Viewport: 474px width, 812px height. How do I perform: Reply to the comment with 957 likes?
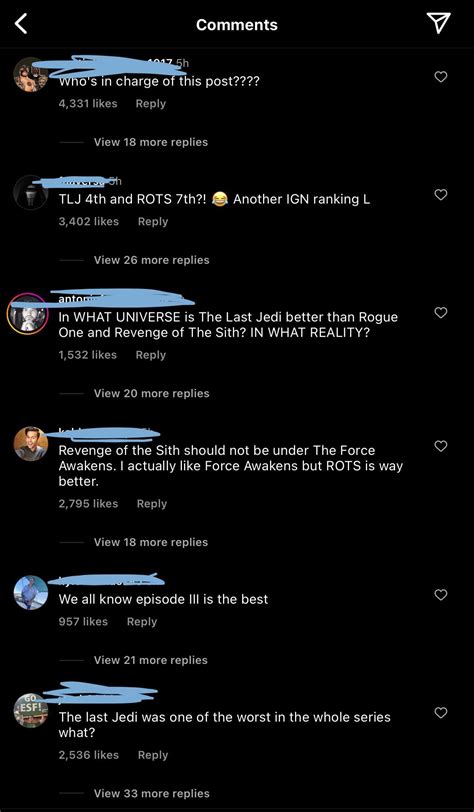142,622
